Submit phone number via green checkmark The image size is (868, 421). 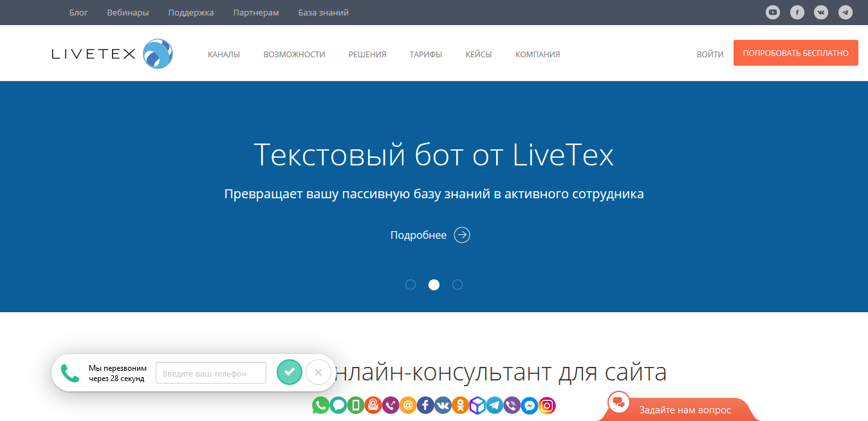289,372
